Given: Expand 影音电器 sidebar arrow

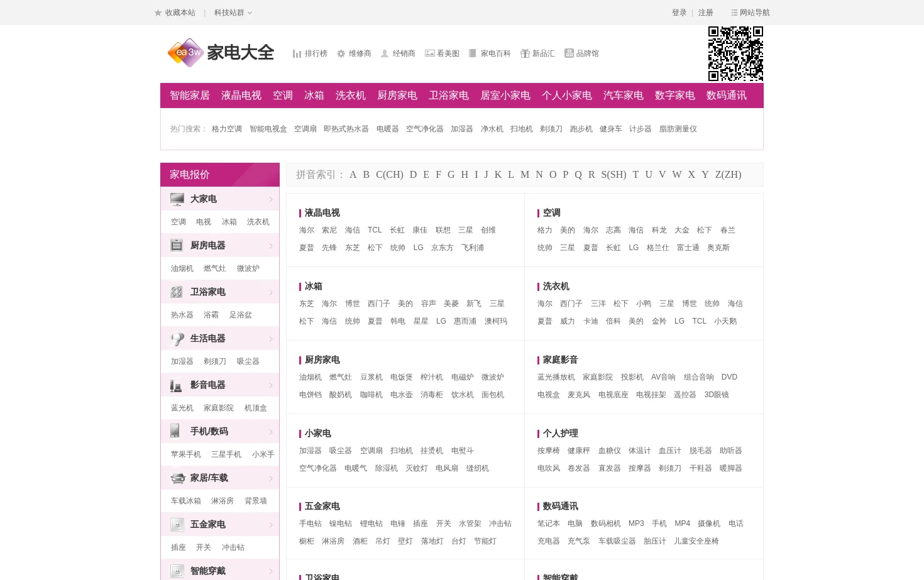Looking at the screenshot, I should (271, 386).
